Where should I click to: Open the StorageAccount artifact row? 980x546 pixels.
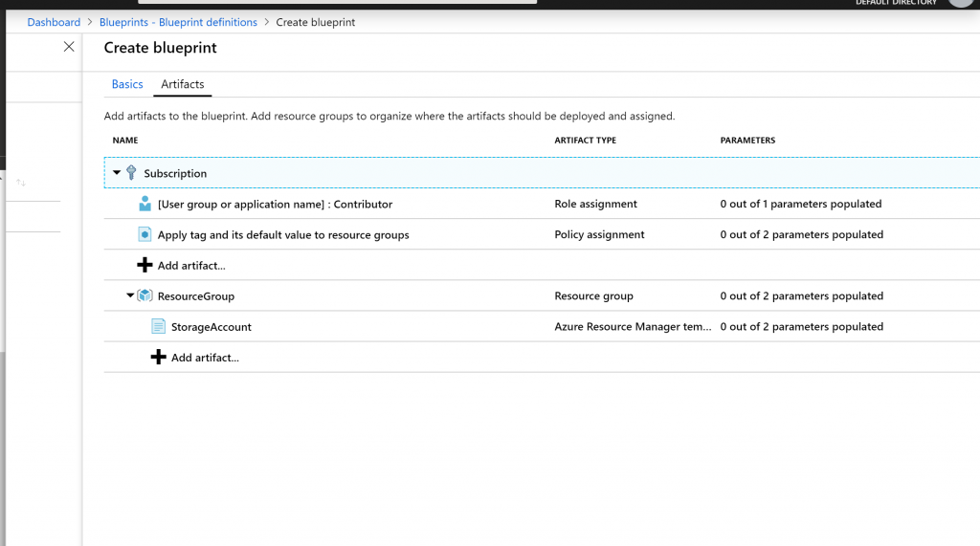tap(211, 326)
